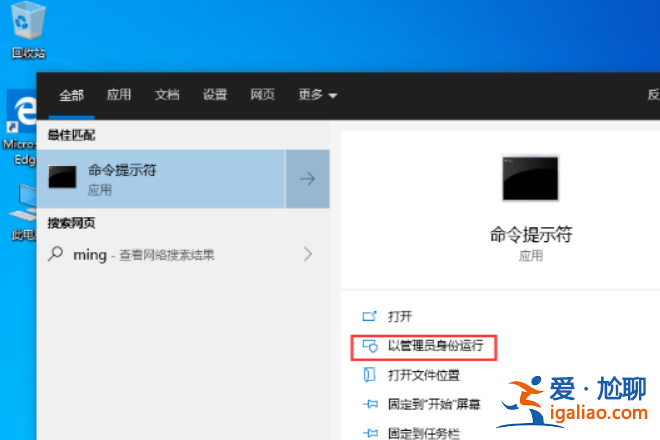Open the ming web search suggestion
This screenshot has width=660, height=440.
[x=183, y=254]
